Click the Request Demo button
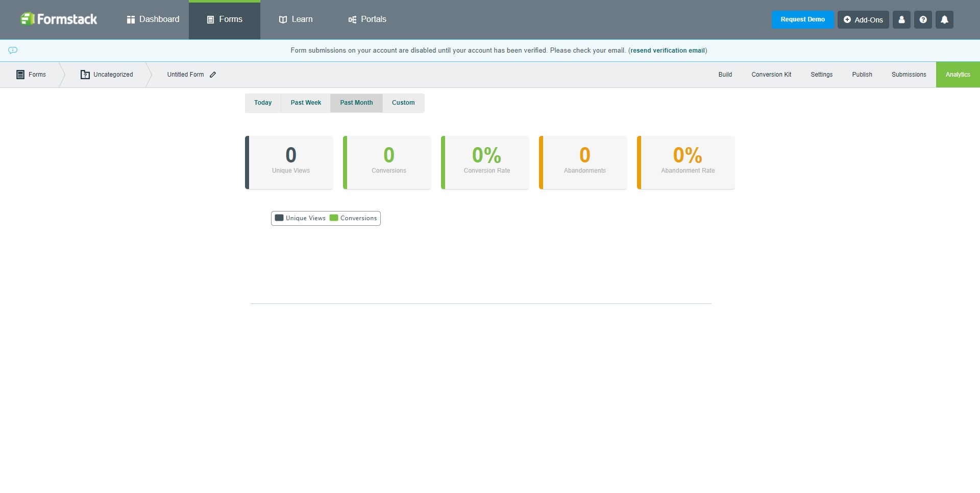The height and width of the screenshot is (493, 980). (802, 19)
